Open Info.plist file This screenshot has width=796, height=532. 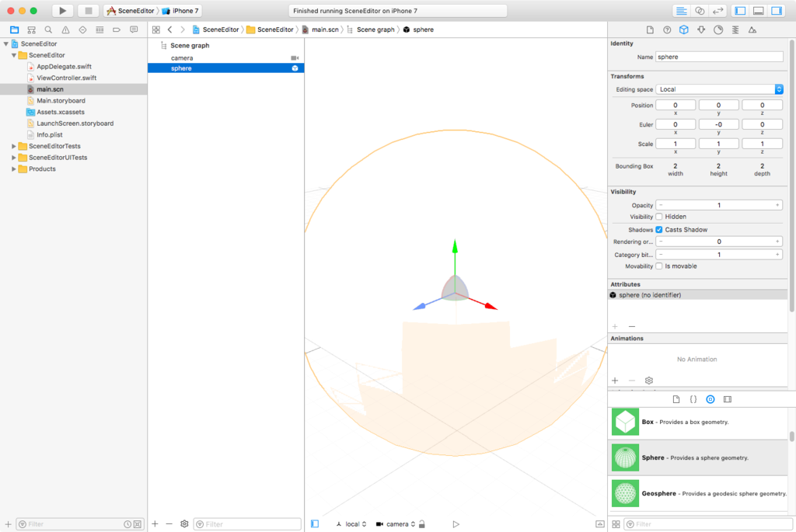pos(50,135)
